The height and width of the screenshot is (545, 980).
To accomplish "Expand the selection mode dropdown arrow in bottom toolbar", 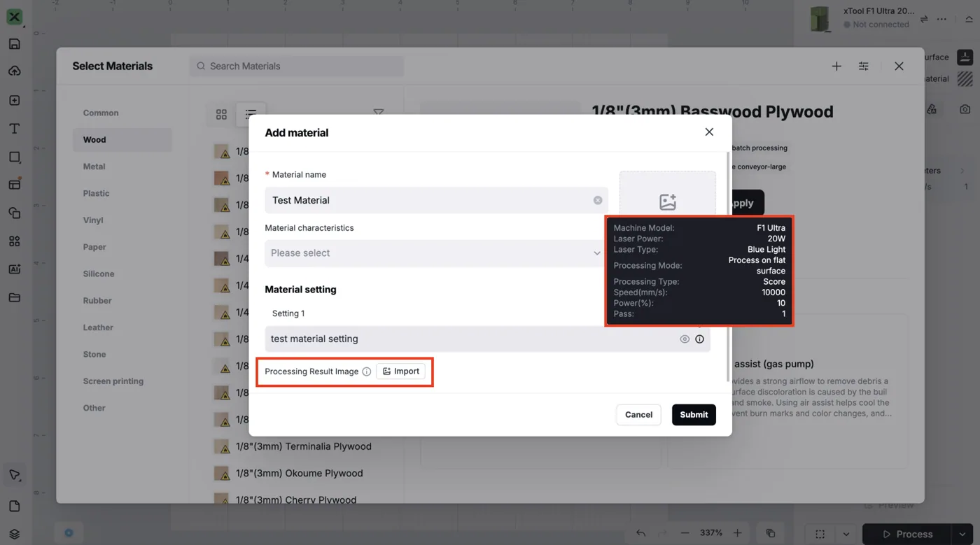I will pos(846,534).
